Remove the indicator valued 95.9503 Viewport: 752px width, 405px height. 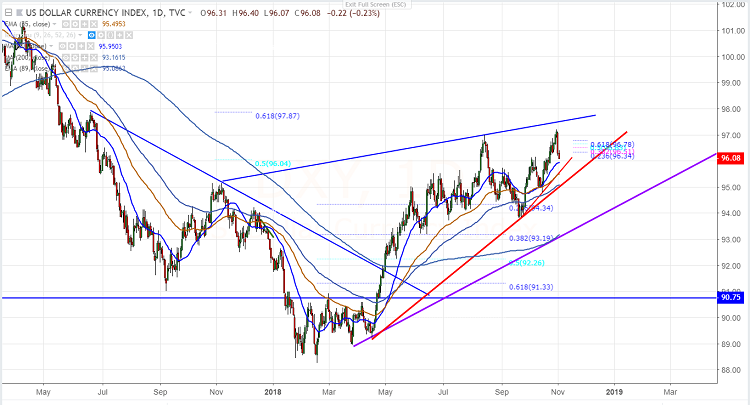(x=90, y=46)
